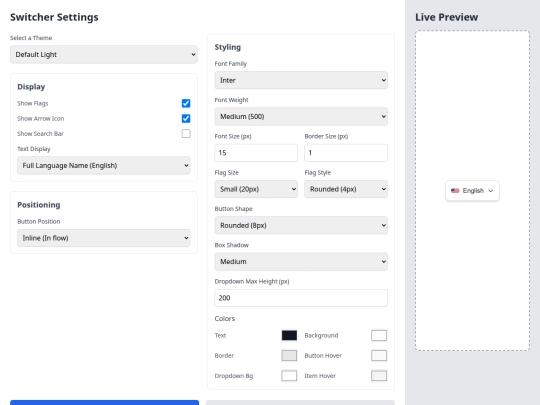540x405 pixels.
Task: Click the blue button at bottom left
Action: (x=104, y=403)
